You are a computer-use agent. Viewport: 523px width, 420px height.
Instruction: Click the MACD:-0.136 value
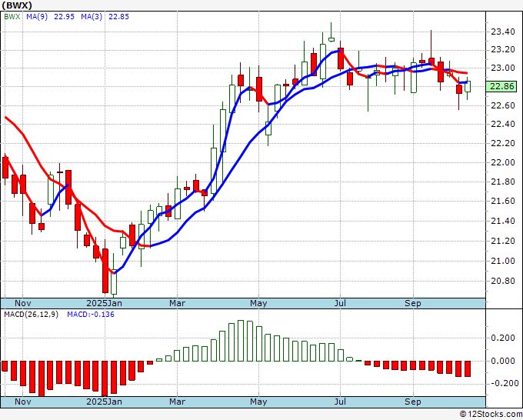click(91, 315)
